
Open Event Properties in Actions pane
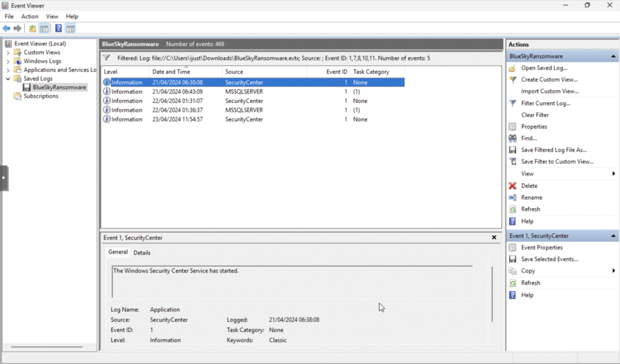tap(541, 247)
